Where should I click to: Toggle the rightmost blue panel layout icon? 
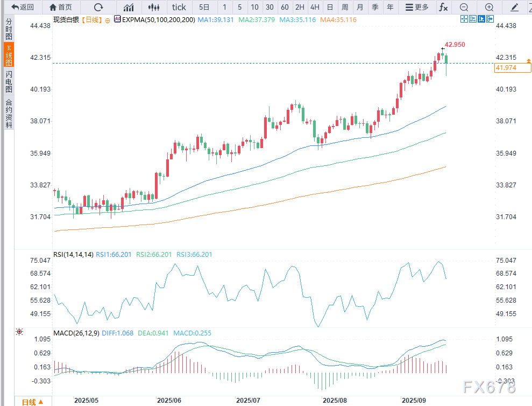[x=490, y=19]
